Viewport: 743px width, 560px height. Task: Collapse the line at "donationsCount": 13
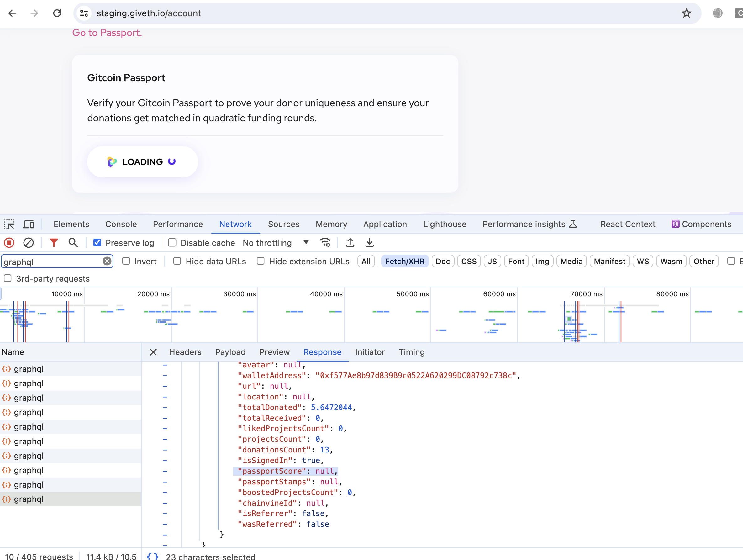pyautogui.click(x=165, y=450)
